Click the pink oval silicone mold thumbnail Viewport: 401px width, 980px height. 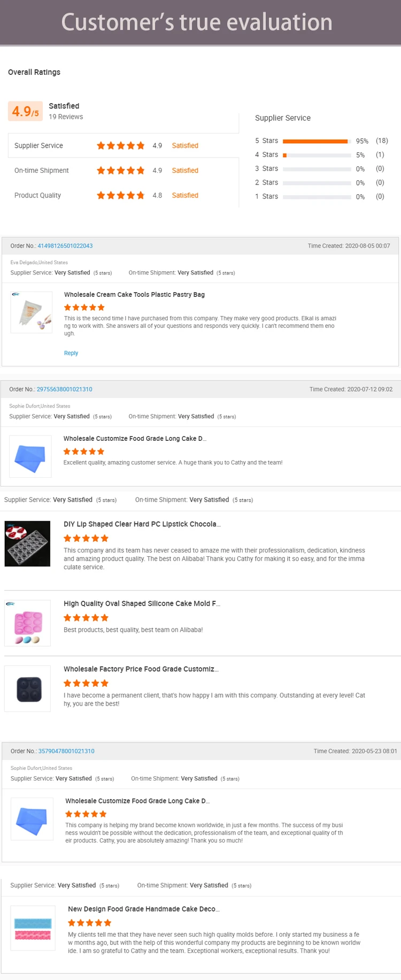tap(27, 623)
